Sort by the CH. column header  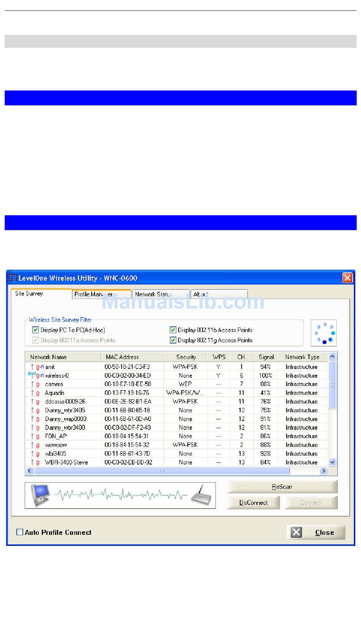[x=242, y=357]
